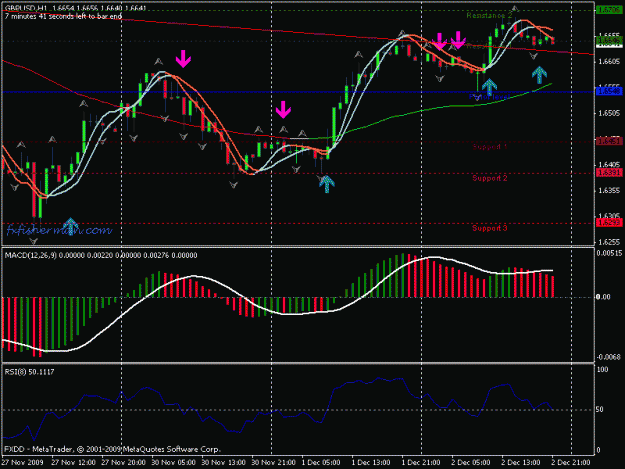Select the Support 3 level label
This screenshot has height=469, width=625.
[490, 228]
